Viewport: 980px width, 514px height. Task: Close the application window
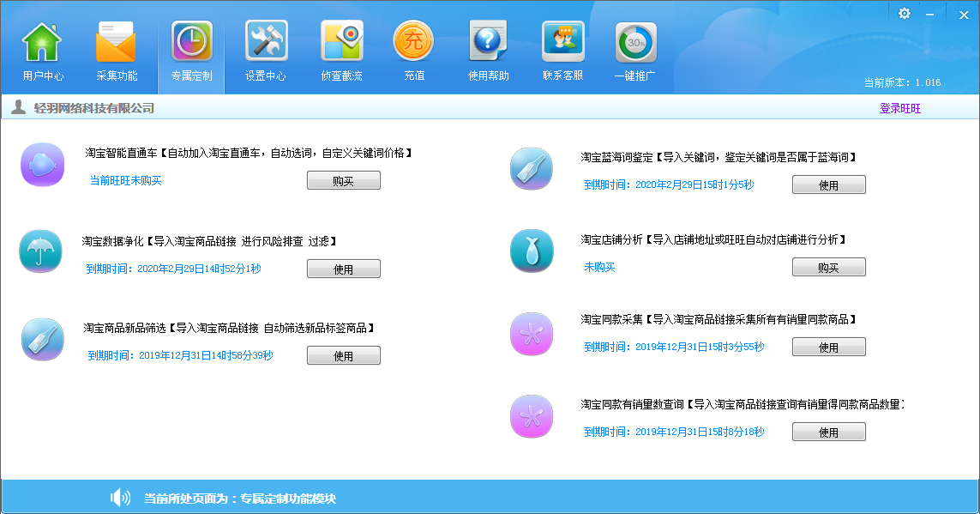(964, 15)
